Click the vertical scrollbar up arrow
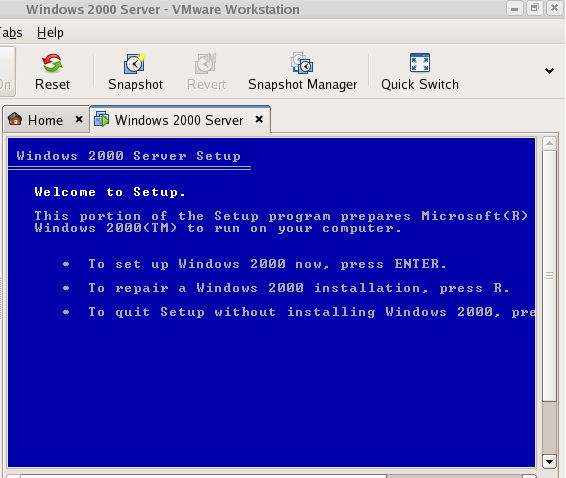Image resolution: width=566 pixels, height=478 pixels. pos(549,144)
